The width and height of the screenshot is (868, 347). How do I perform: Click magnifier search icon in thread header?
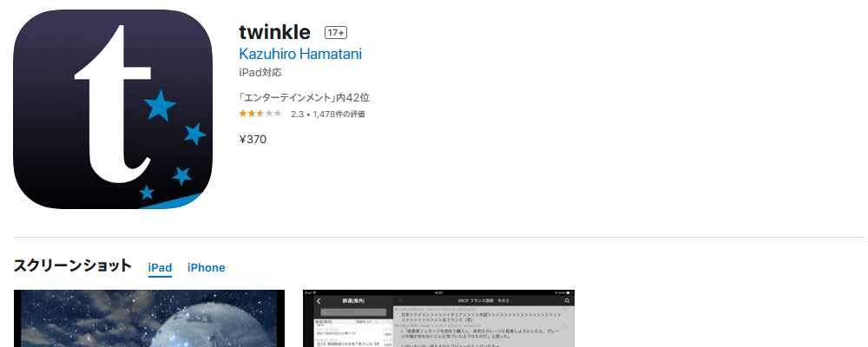tap(567, 300)
